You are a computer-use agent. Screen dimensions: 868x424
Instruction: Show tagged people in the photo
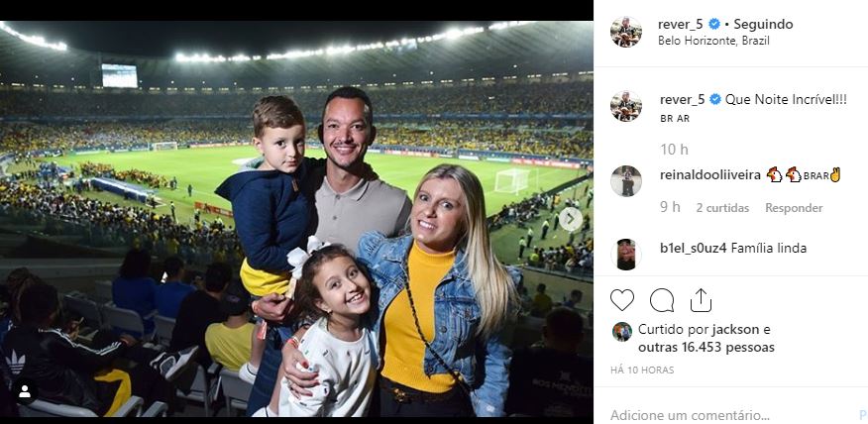point(25,392)
